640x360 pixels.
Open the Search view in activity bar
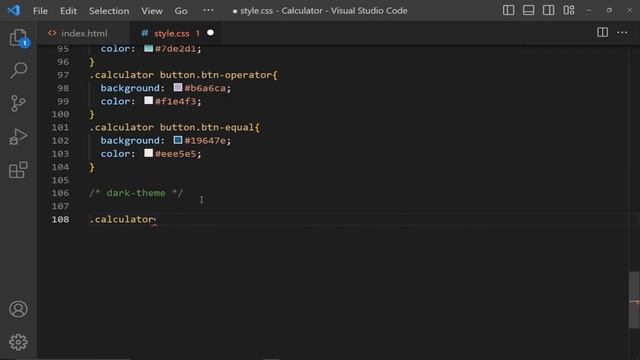[x=18, y=70]
